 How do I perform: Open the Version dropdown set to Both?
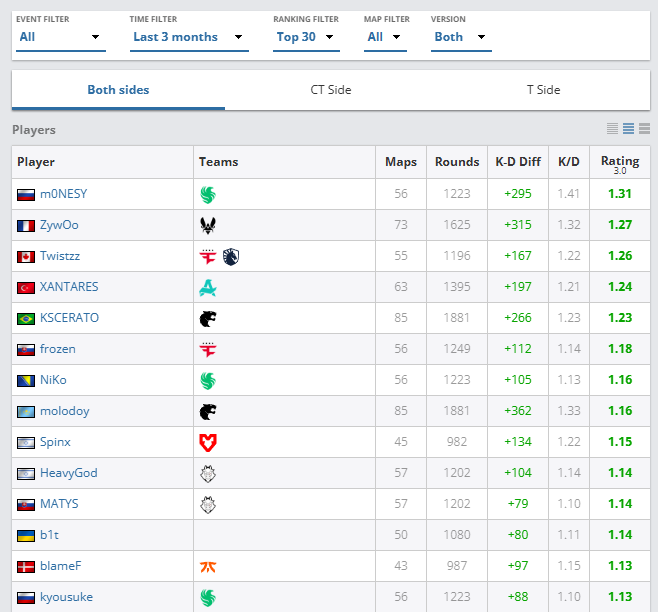point(460,37)
